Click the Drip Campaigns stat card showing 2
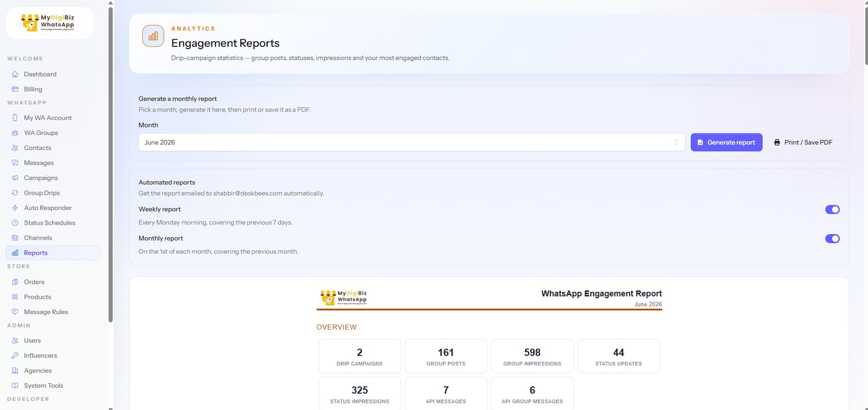Image resolution: width=868 pixels, height=410 pixels. click(x=360, y=356)
